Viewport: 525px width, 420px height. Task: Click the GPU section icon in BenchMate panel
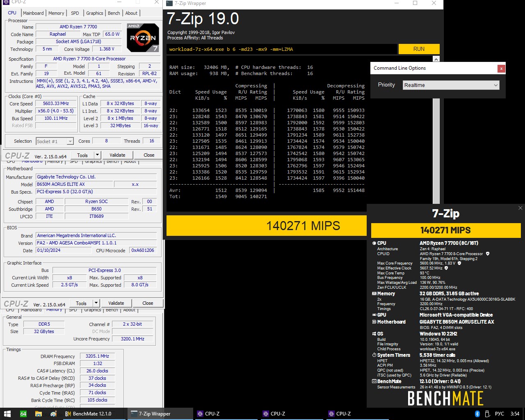(374, 315)
